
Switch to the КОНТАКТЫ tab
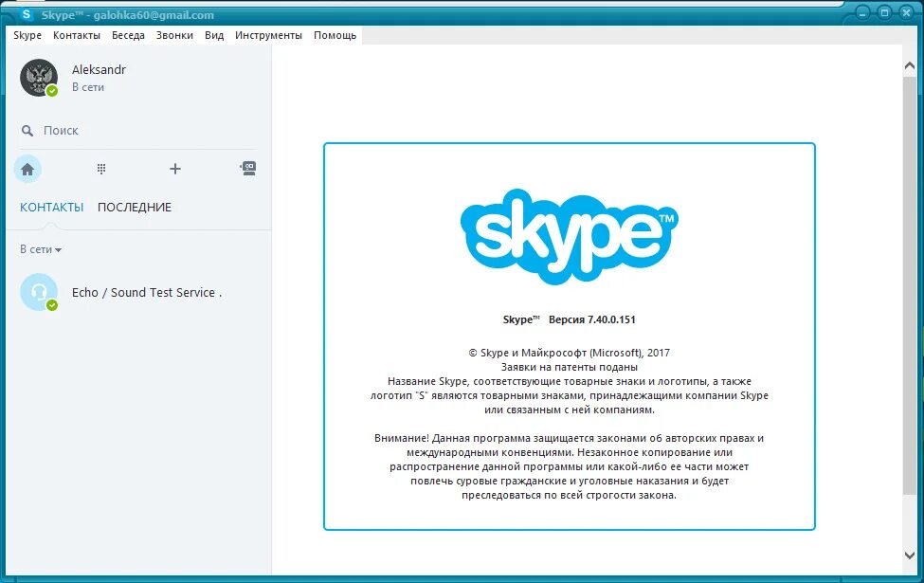click(52, 208)
